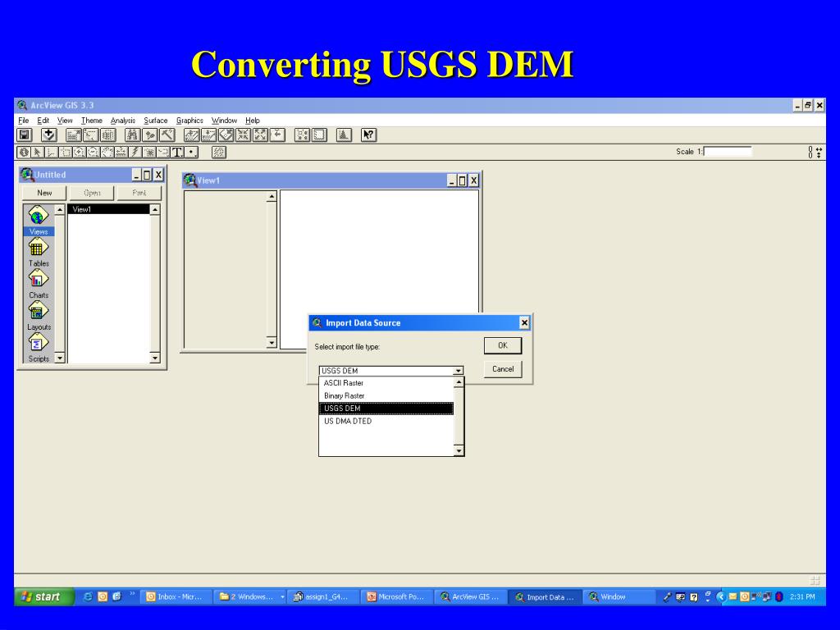Open the Theme menu
Screen dimensions: 840x630
click(92, 121)
